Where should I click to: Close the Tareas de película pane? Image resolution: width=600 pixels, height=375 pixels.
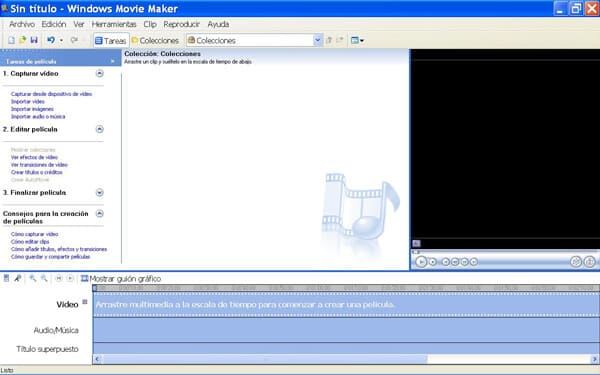(x=112, y=61)
